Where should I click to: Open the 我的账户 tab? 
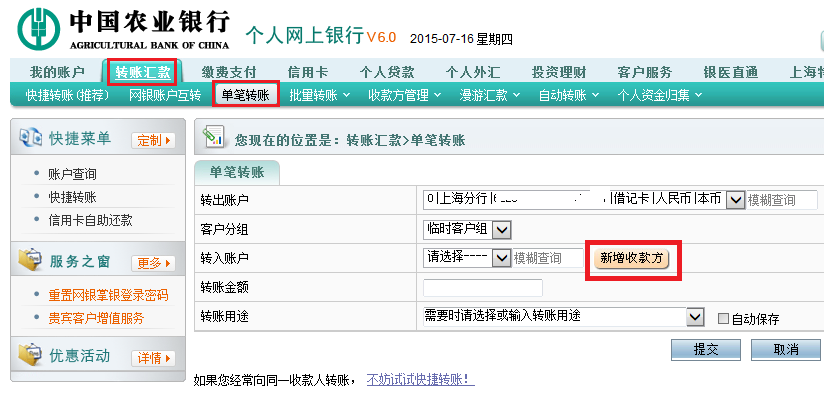[57, 72]
